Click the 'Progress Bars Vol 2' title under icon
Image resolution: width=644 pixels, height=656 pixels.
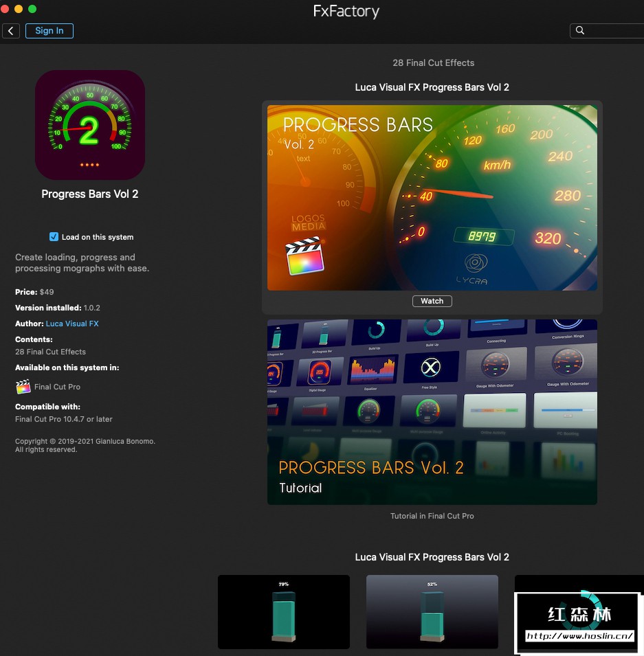tap(89, 194)
